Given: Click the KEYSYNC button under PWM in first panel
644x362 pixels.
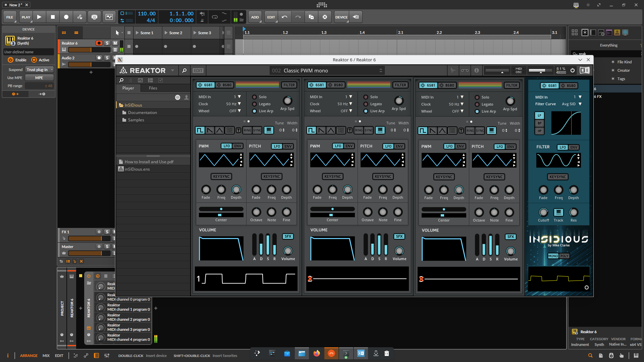Looking at the screenshot, I should [x=221, y=177].
